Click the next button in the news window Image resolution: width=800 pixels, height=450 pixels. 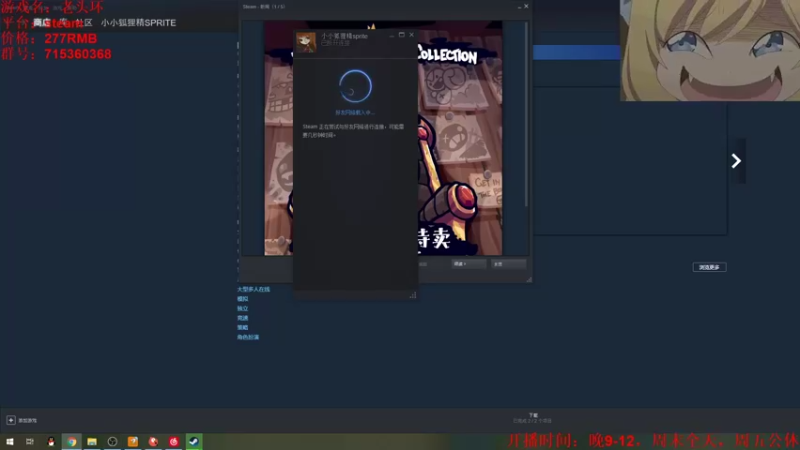468,264
